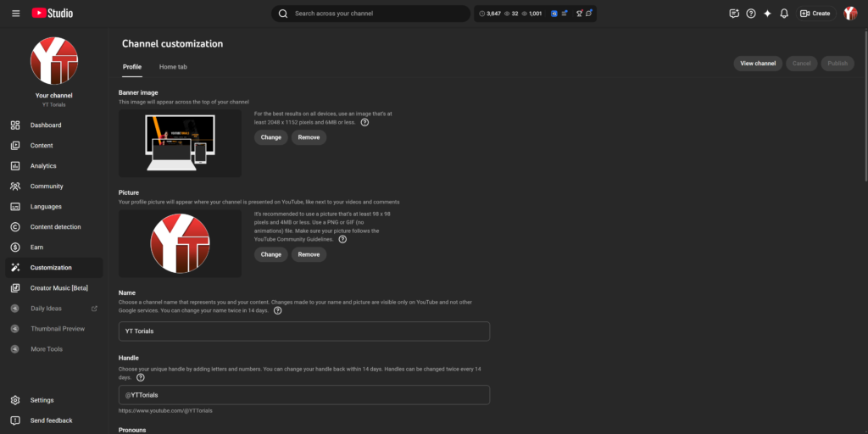868x434 pixels.
Task: Select the Profile tab
Action: 132,66
